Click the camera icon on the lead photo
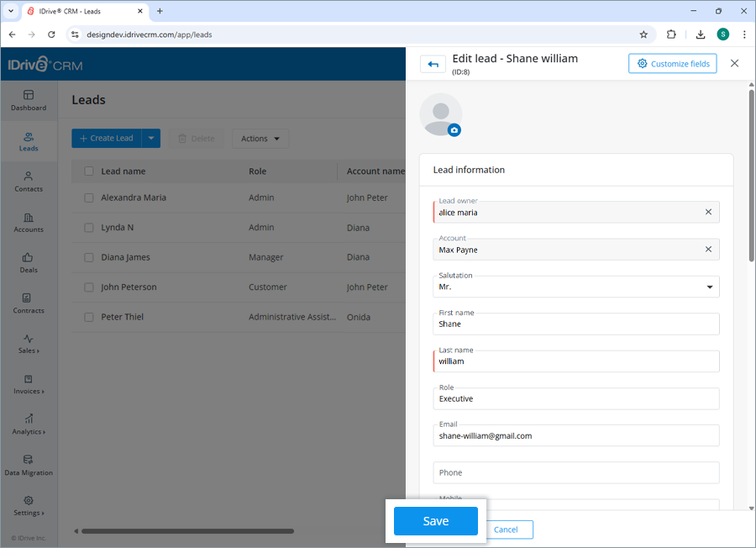Screen dimensions: 756x548 (x=454, y=130)
